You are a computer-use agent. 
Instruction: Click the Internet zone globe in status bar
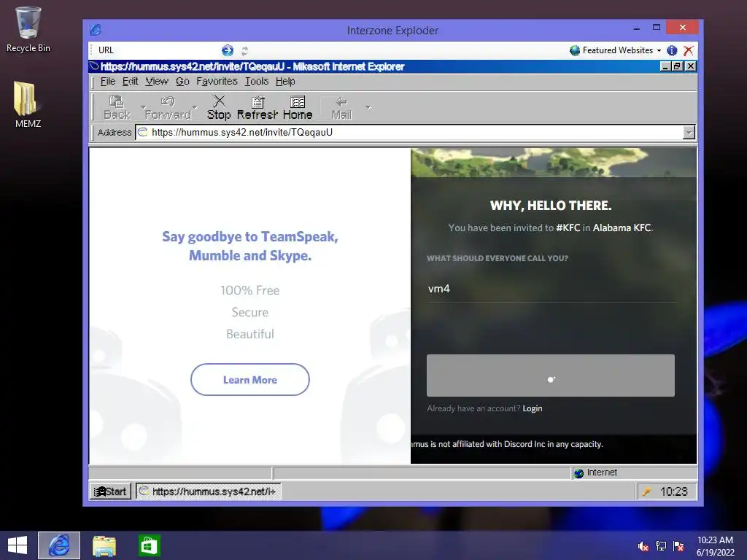pos(578,472)
